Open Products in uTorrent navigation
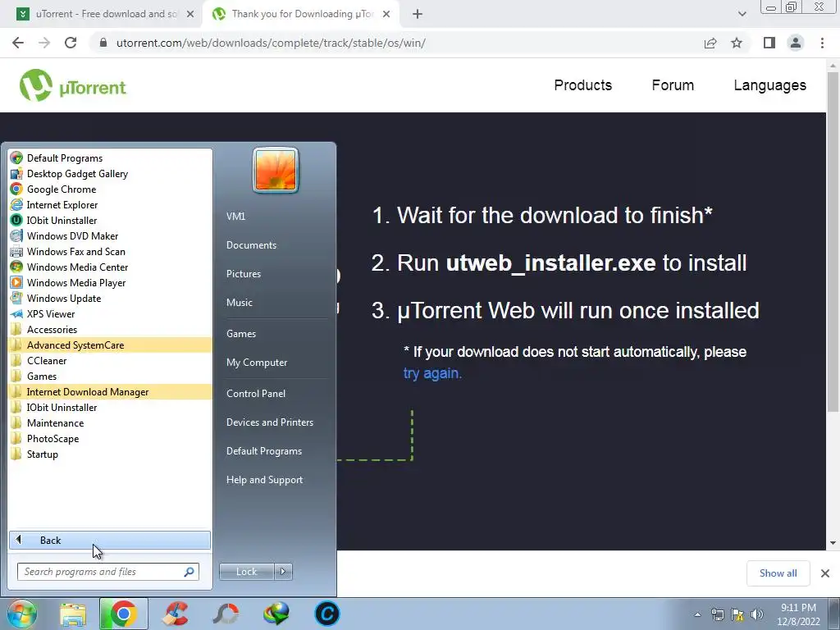 (x=583, y=85)
